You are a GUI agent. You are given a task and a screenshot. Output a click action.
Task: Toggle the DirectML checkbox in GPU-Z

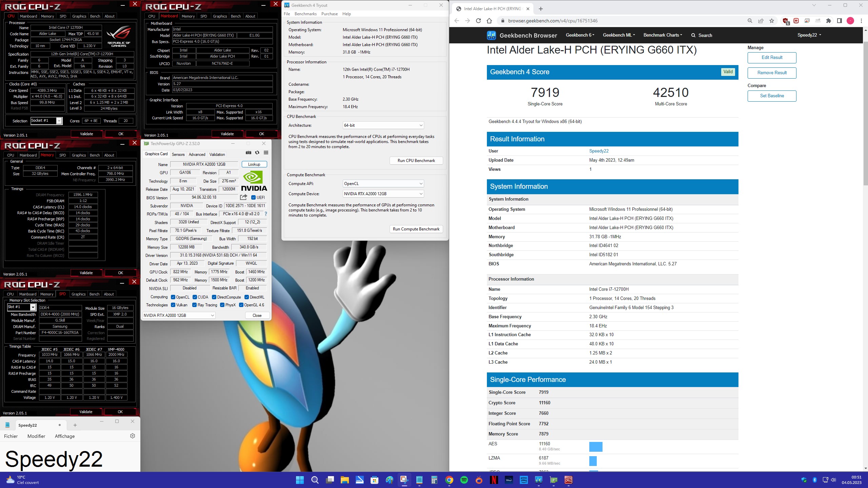(246, 297)
